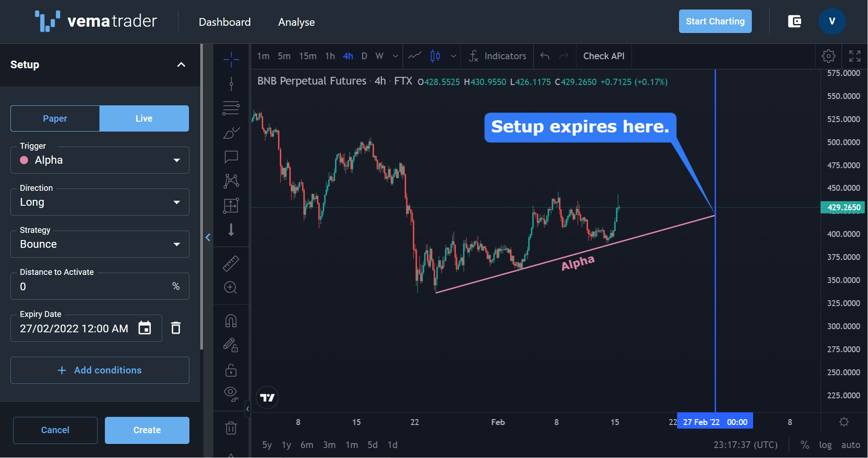Collapse the Setup panel chevron
The height and width of the screenshot is (458, 868).
tap(181, 65)
